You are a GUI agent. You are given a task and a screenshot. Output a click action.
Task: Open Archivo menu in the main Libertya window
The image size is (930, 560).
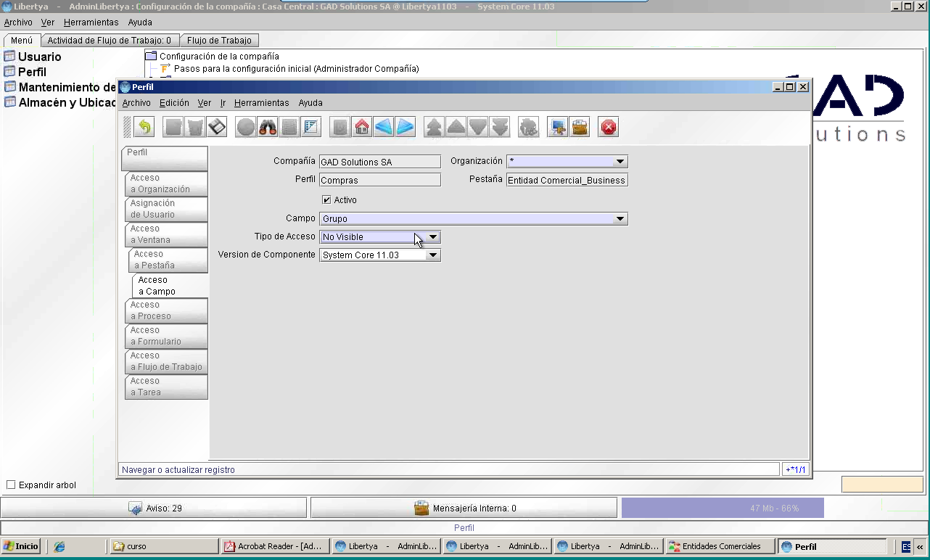[18, 22]
